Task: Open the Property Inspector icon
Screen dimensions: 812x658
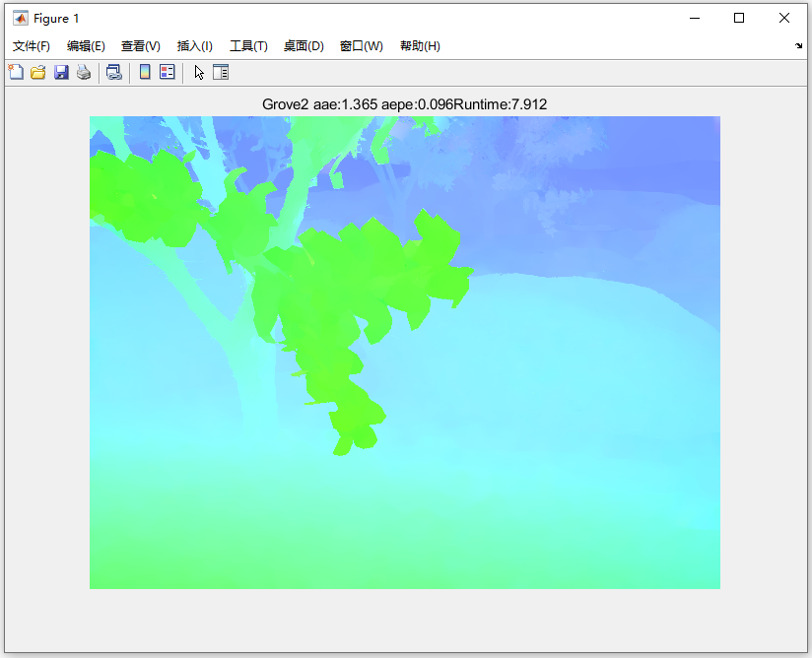Action: coord(221,72)
